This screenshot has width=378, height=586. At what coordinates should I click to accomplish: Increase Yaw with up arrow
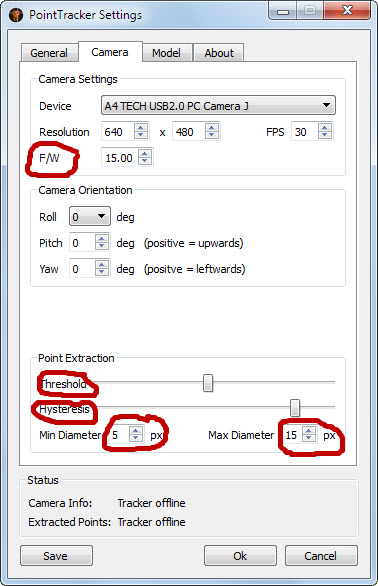tap(102, 265)
